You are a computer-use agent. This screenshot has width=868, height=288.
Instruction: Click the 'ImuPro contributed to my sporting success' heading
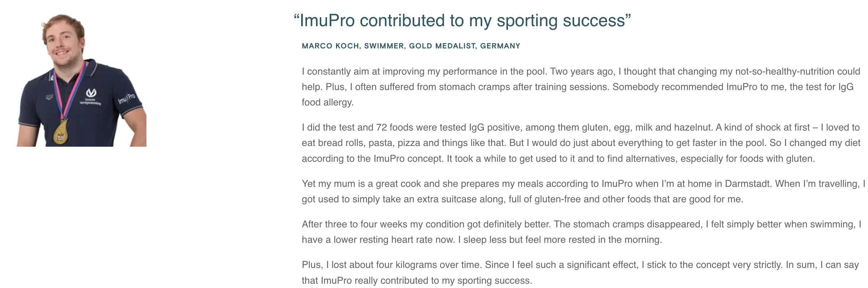[x=462, y=20]
